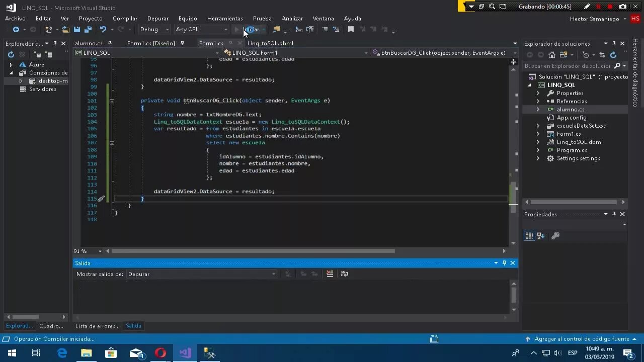Screen dimensions: 644x362
Task: Take a snapshot with recorder camera icon
Action: pyautogui.click(x=623, y=7)
